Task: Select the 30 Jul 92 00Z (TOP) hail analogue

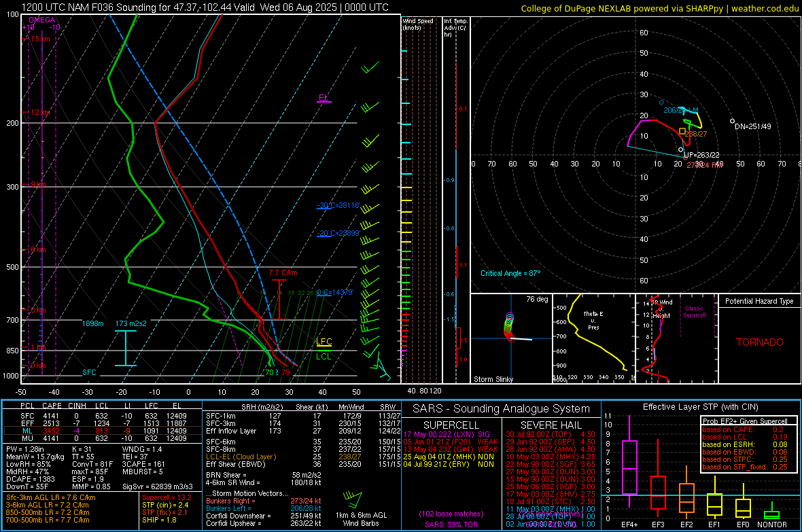Action: [551, 434]
